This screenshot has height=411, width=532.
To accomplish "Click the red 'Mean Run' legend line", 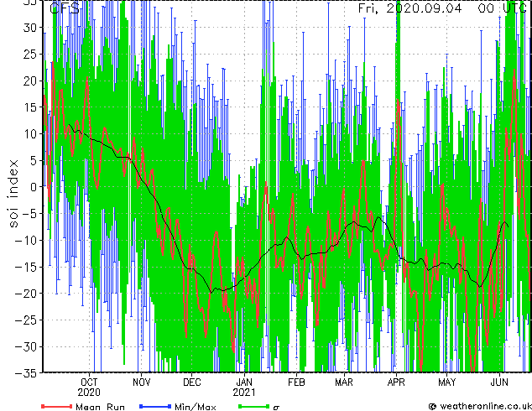I will (57, 406).
